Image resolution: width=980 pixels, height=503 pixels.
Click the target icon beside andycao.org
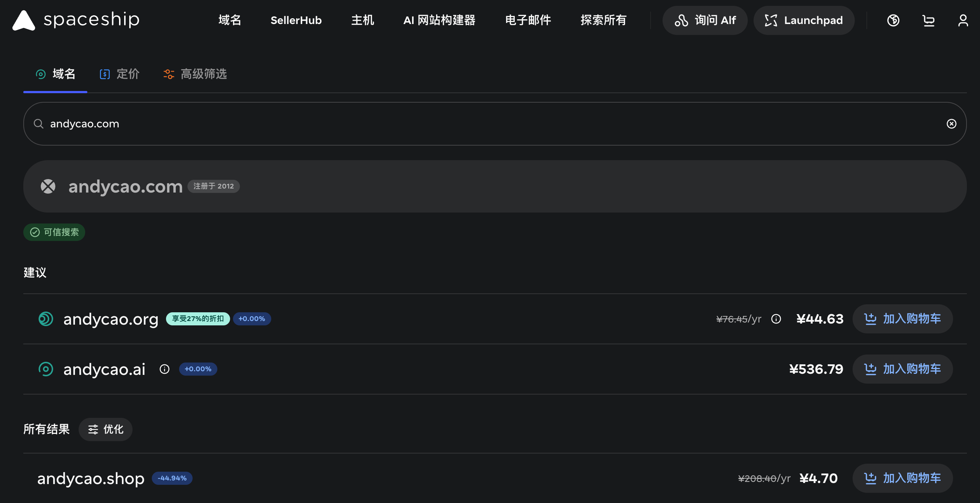(x=46, y=319)
